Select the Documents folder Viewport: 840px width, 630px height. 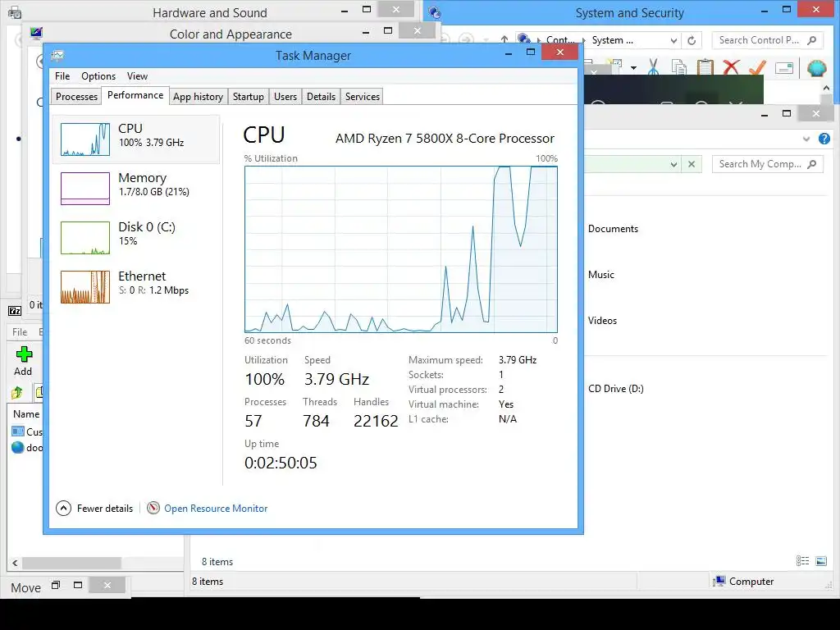click(613, 229)
